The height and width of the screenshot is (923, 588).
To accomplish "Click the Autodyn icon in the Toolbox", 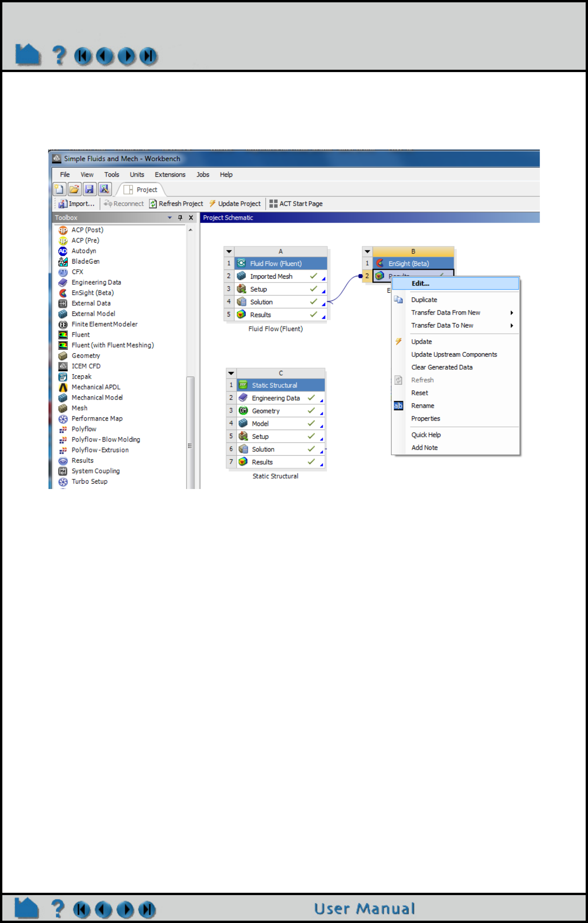I will (x=63, y=251).
